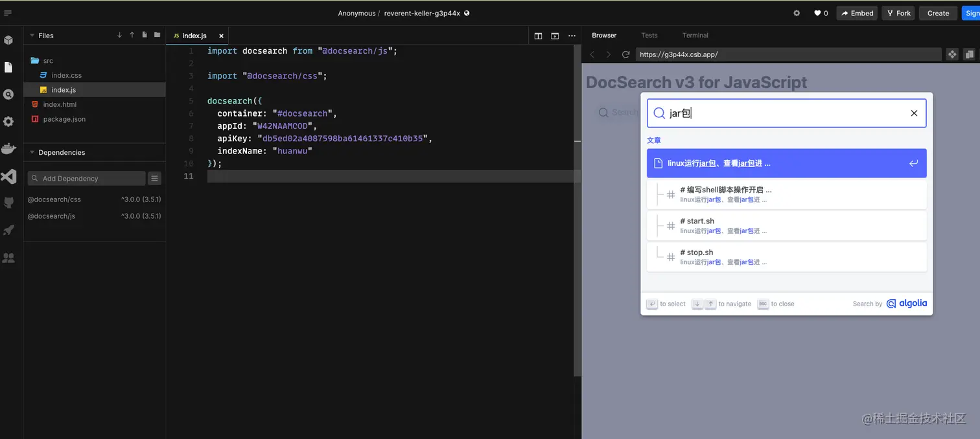Open the Search icon in the left sidebar
Viewport: 980px width, 439px height.
pyautogui.click(x=8, y=95)
